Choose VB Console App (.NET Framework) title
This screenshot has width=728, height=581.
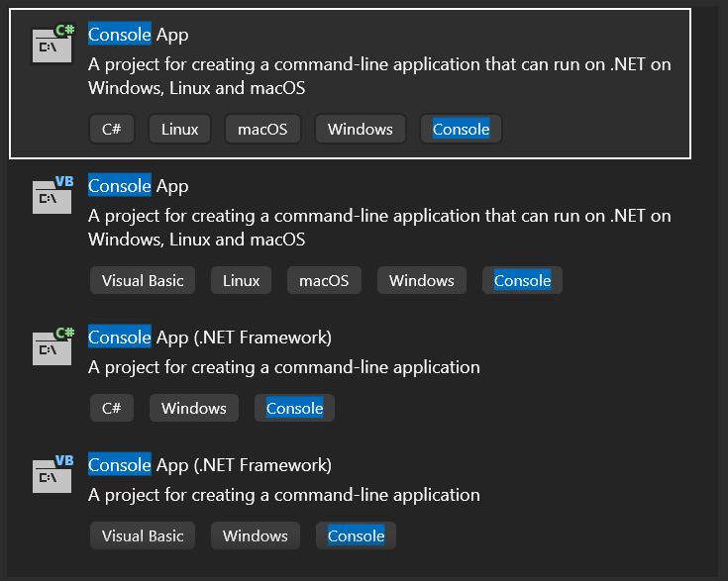click(x=210, y=465)
